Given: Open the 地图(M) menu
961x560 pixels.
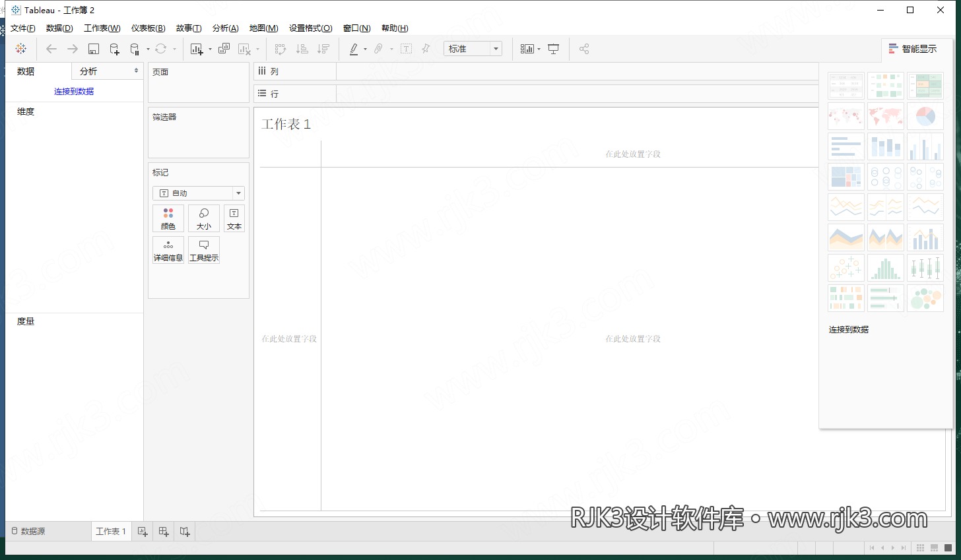Looking at the screenshot, I should [264, 28].
